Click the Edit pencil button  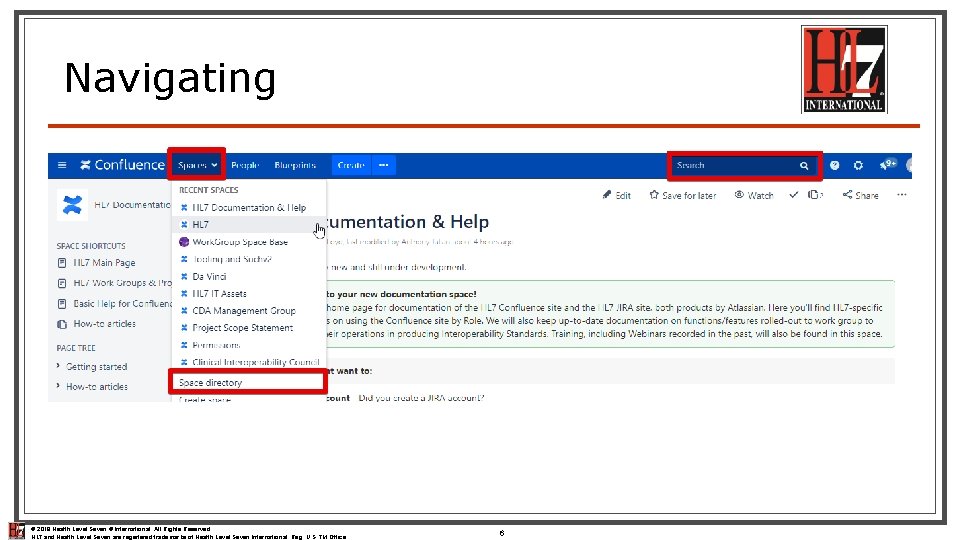pos(617,195)
